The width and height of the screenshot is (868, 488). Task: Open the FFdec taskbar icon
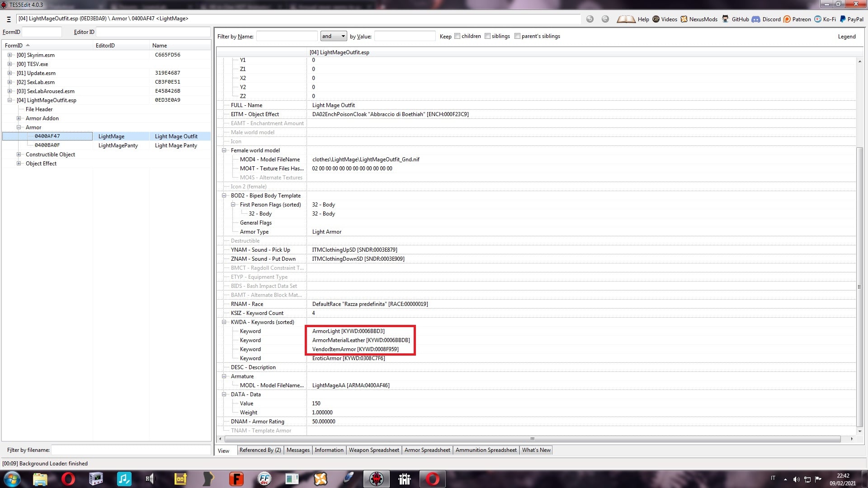[x=264, y=479]
